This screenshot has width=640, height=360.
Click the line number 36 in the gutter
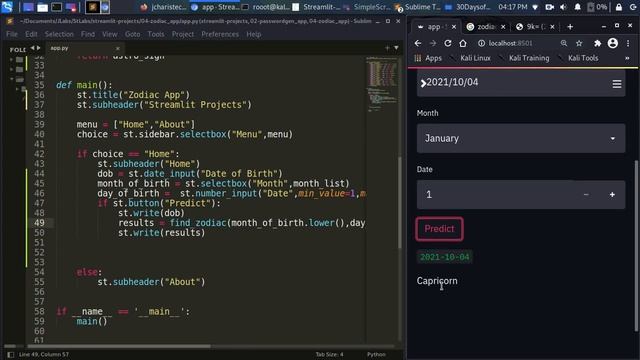pos(39,95)
